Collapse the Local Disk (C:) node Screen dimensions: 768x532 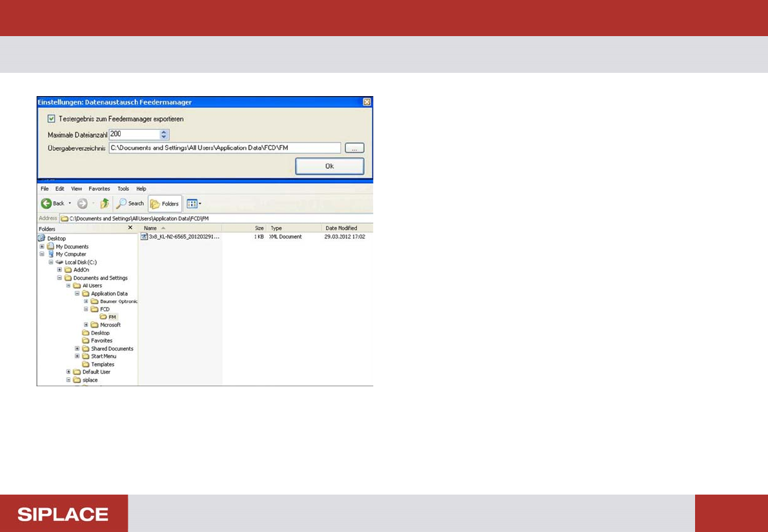[51, 262]
